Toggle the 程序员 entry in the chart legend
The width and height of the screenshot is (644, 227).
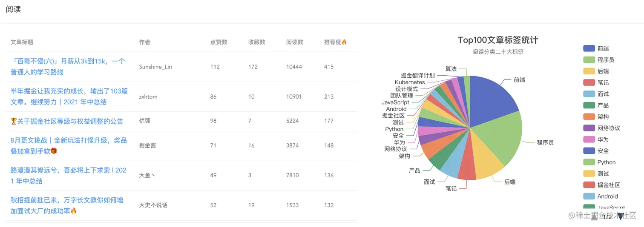pos(599,60)
